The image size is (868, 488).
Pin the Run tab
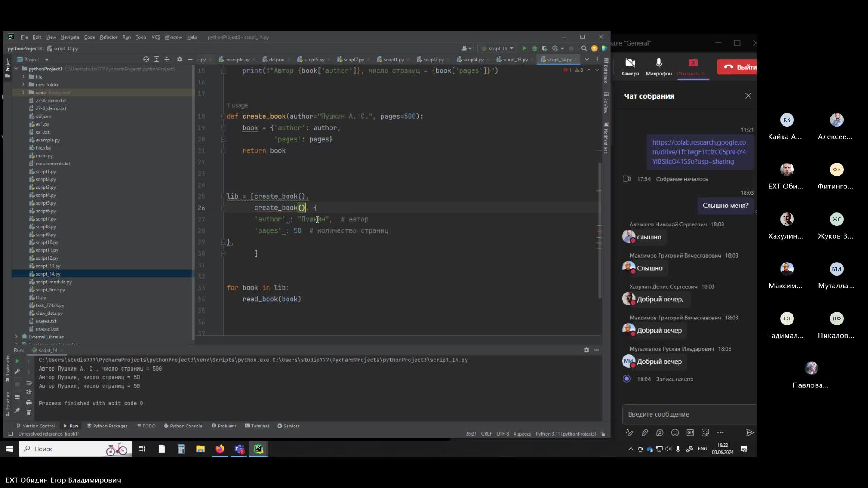(17, 410)
